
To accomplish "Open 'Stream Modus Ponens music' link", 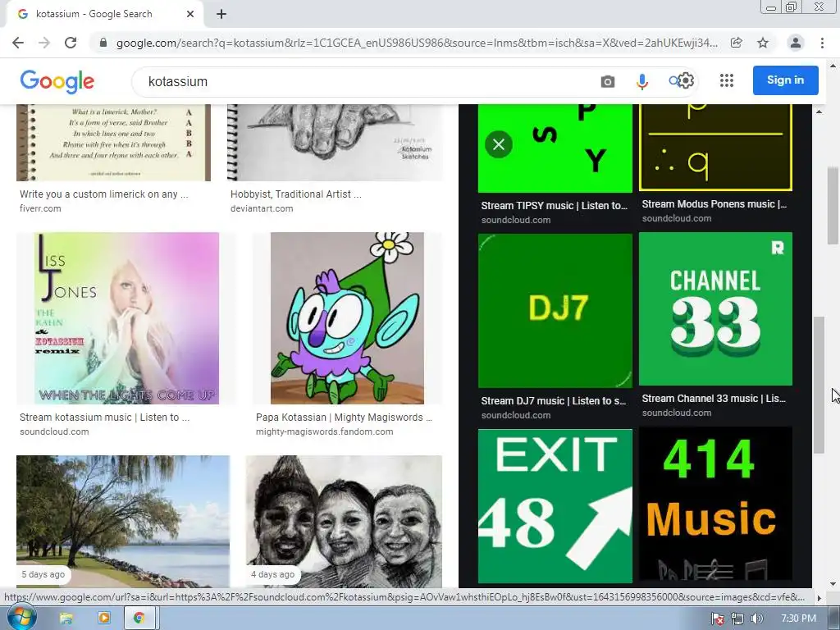I will tap(714, 204).
